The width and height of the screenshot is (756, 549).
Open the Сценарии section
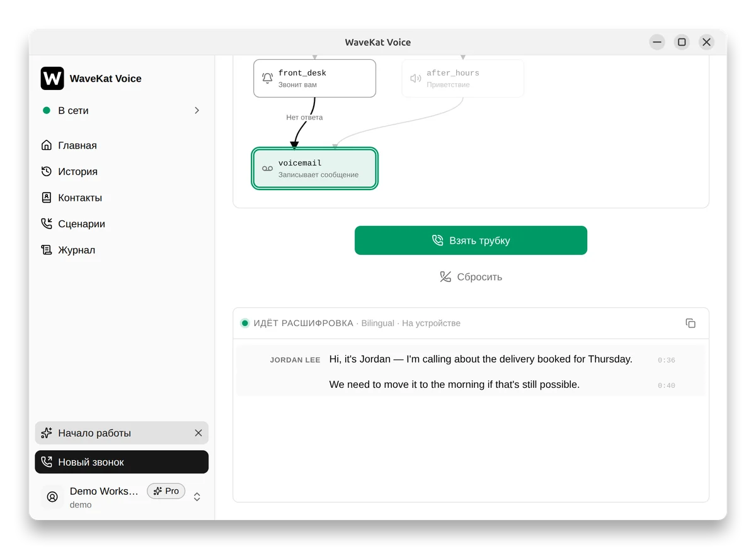(122, 224)
